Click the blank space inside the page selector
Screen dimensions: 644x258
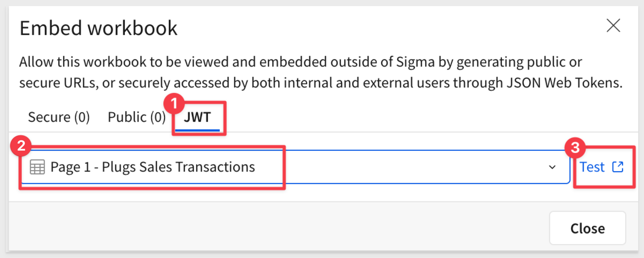click(413, 167)
